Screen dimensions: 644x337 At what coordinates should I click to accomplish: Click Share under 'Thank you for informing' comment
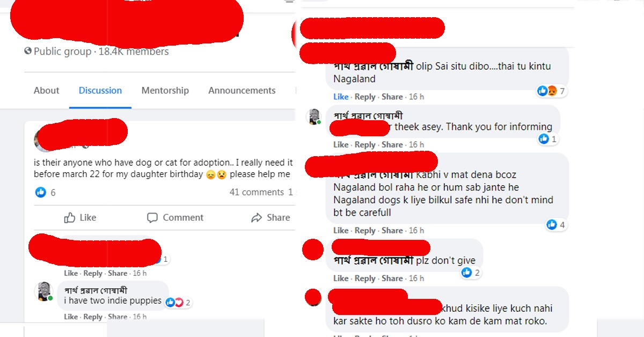[x=392, y=144]
